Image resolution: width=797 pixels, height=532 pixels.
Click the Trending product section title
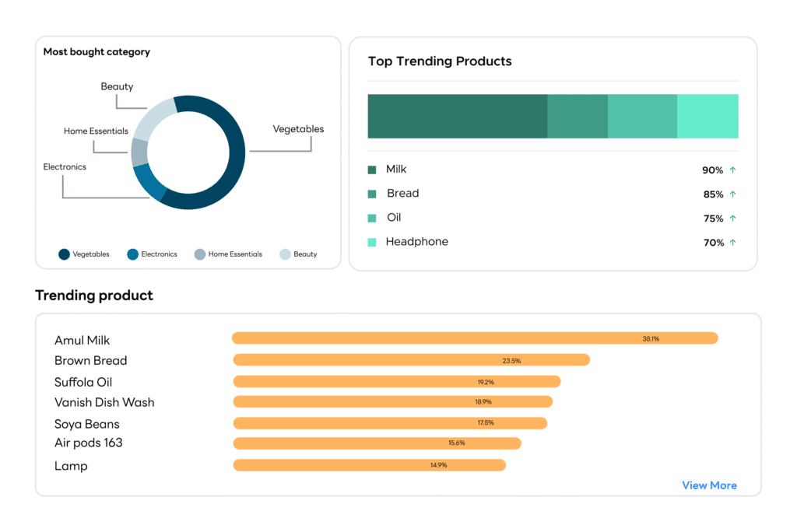pos(93,296)
